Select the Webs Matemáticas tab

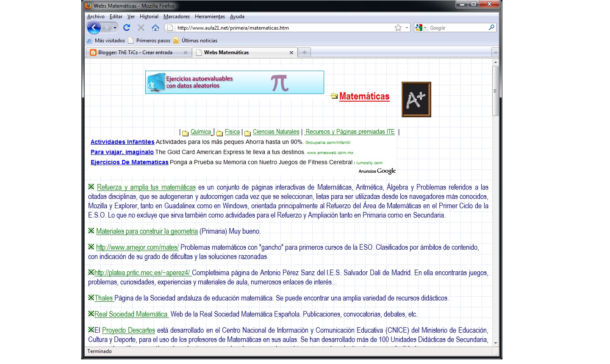(244, 52)
